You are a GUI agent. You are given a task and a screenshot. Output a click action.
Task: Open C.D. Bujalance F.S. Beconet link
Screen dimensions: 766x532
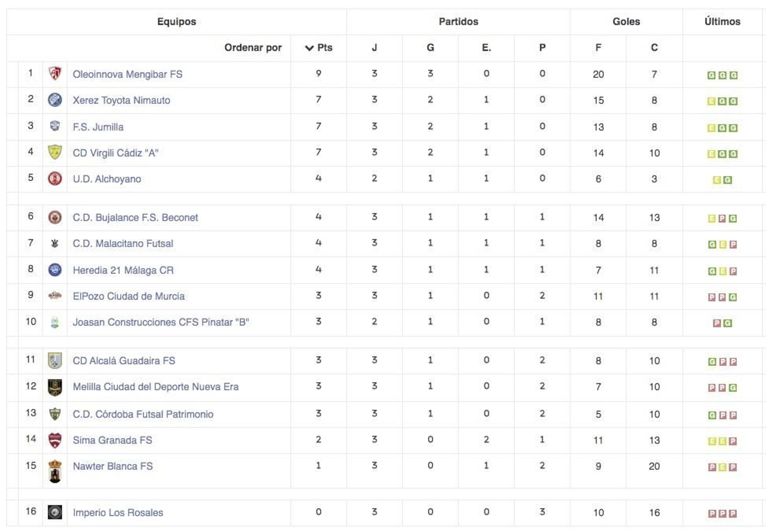(x=135, y=218)
